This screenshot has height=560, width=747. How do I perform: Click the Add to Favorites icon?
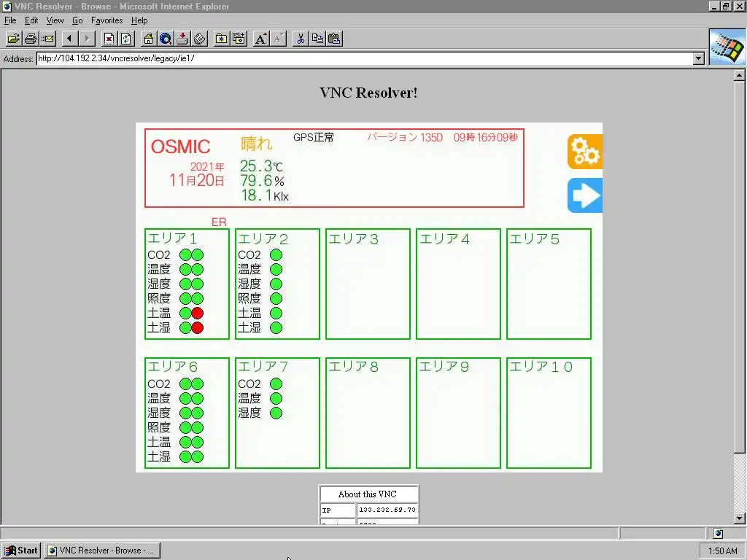click(x=239, y=39)
